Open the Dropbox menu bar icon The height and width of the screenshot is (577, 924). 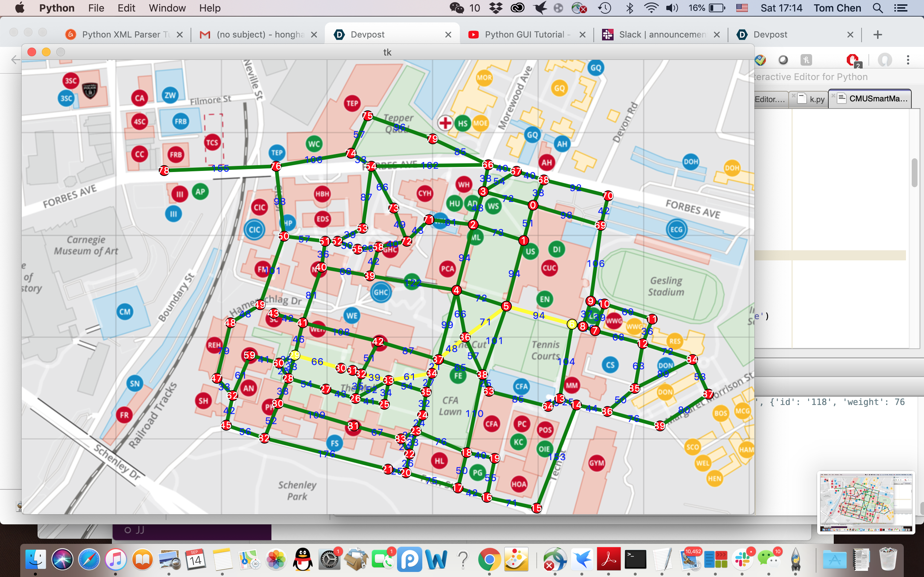[x=496, y=8]
